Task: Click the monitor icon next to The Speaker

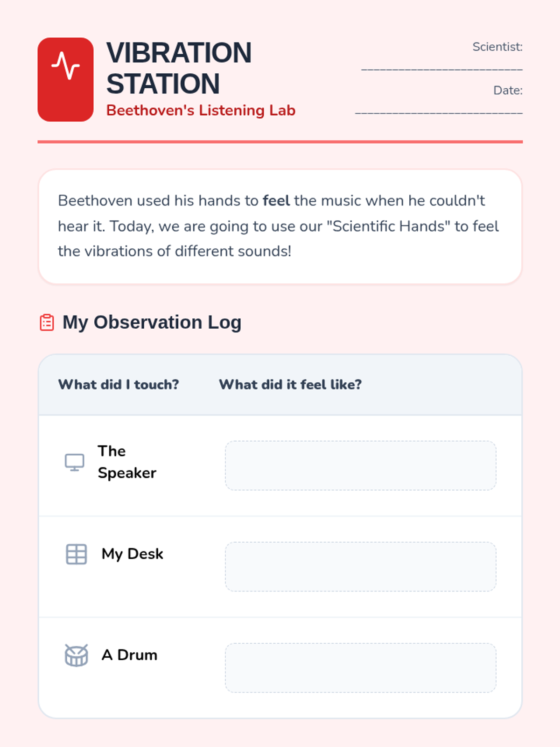Action: (x=75, y=462)
